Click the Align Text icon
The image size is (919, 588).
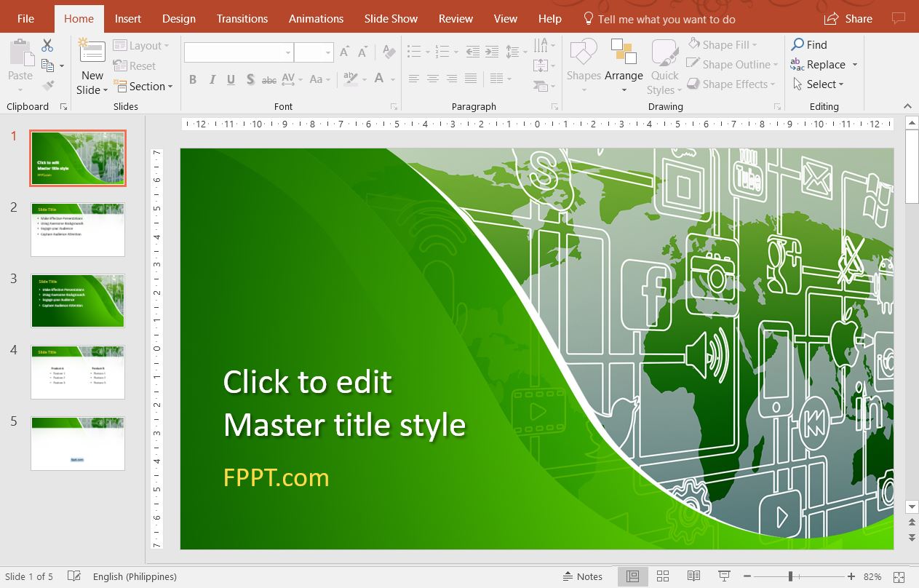point(540,65)
